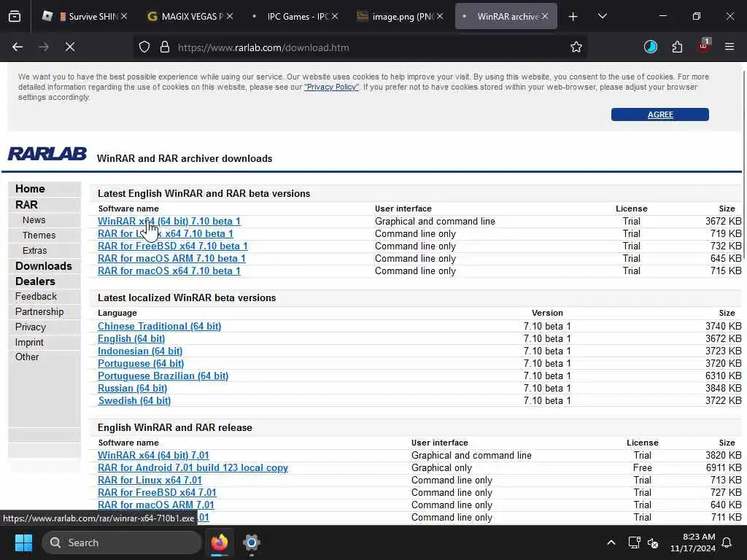The width and height of the screenshot is (747, 560).
Task: Show hidden system tray icons chevron
Action: tap(611, 542)
